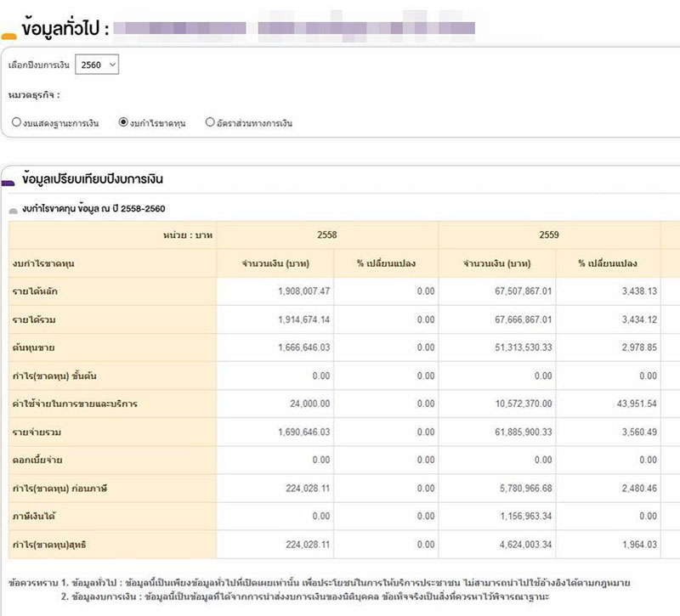
Task: Select the งบแสดงฐานะการเงิน radio button
Action: [17, 122]
